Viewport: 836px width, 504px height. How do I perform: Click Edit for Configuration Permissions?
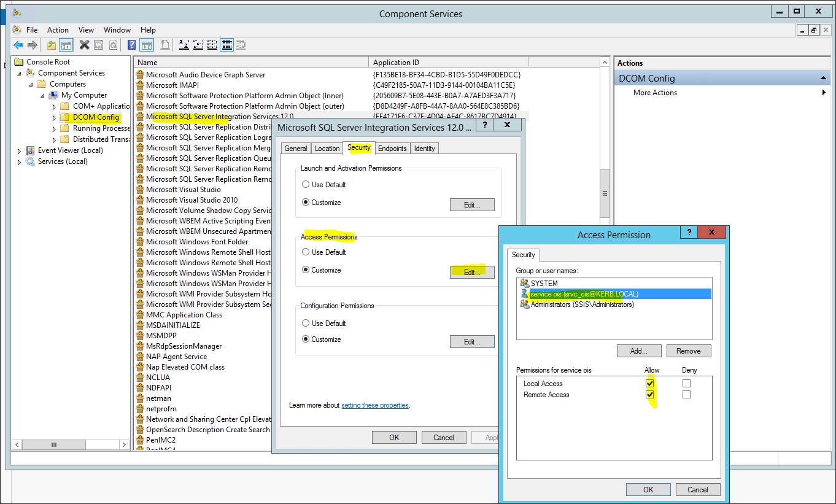[x=472, y=342]
